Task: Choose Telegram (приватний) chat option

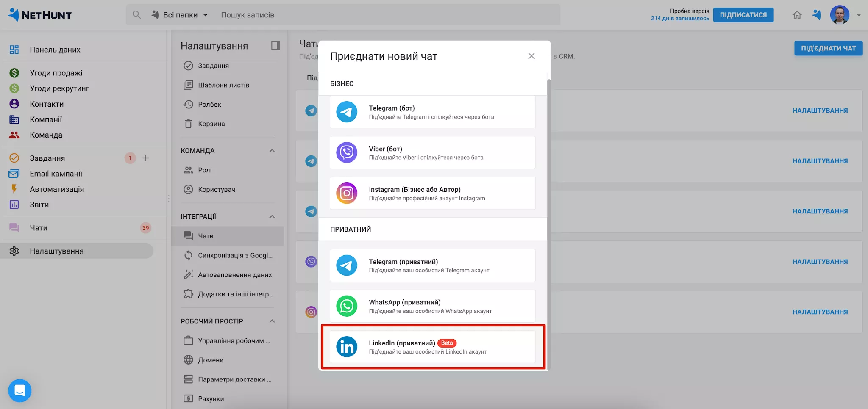Action: pos(433,266)
